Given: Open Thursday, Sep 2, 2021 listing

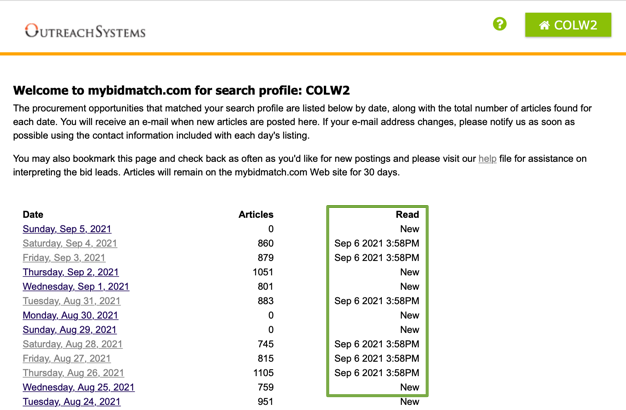Looking at the screenshot, I should 70,272.
